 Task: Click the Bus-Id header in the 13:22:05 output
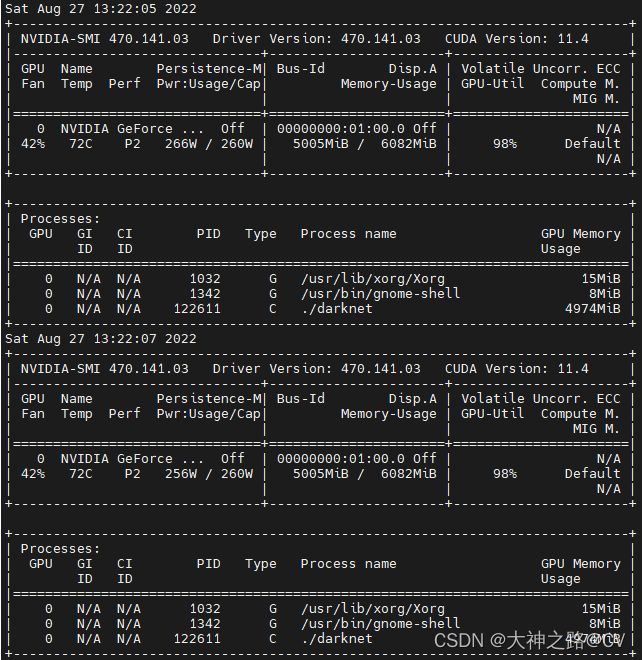point(301,69)
